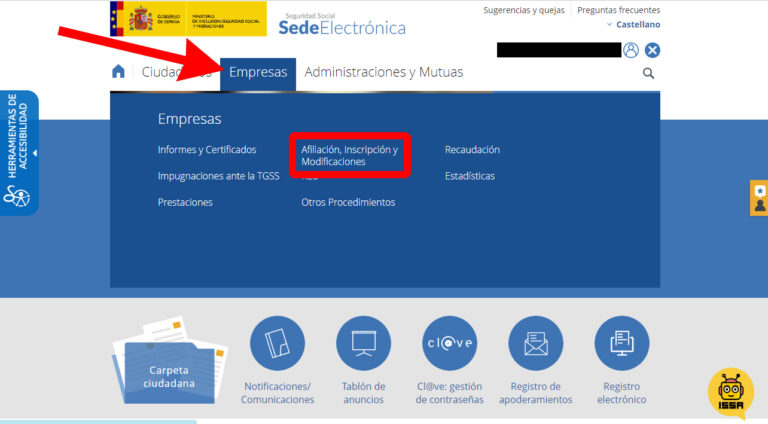Click the user profile icon
768x424 pixels.
click(x=631, y=50)
